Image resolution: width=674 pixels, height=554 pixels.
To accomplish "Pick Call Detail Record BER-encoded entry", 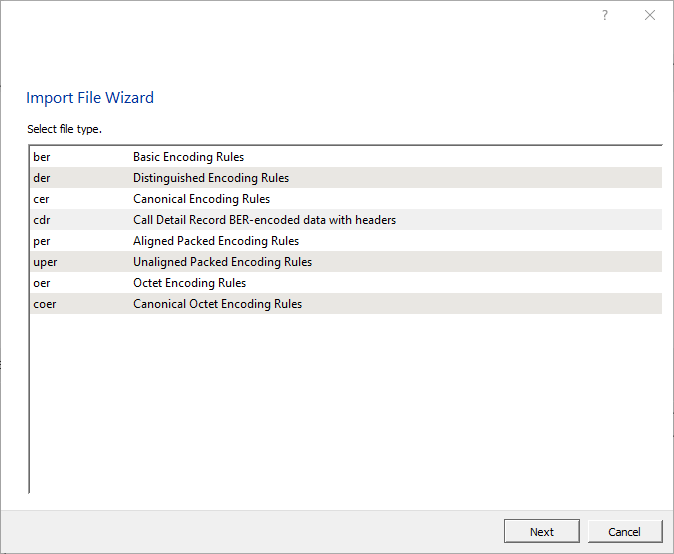I will click(x=264, y=220).
